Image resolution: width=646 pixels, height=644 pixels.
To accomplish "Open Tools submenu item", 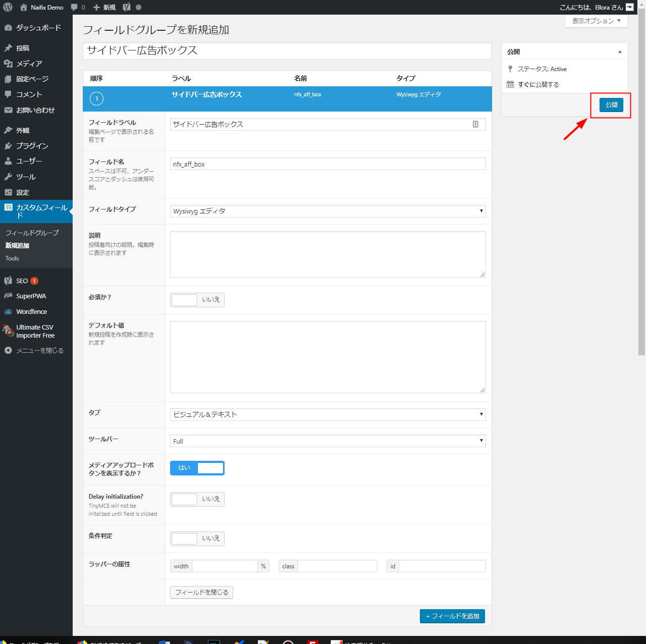I will click(12, 258).
